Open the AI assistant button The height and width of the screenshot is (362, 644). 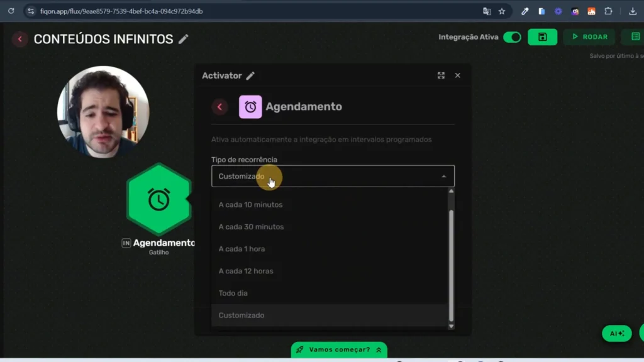[616, 333]
